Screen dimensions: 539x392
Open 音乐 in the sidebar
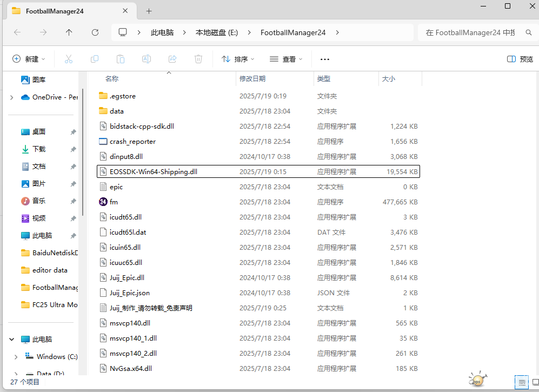(x=34, y=201)
